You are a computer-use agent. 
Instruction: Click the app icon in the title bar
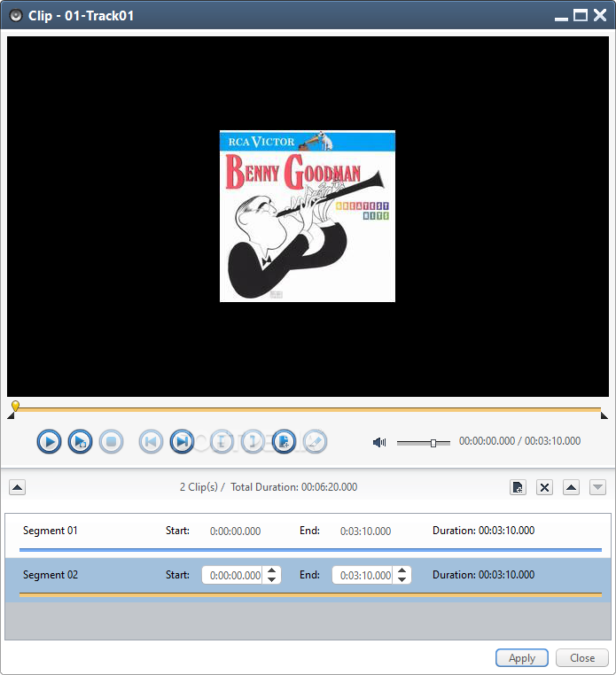coord(16,16)
